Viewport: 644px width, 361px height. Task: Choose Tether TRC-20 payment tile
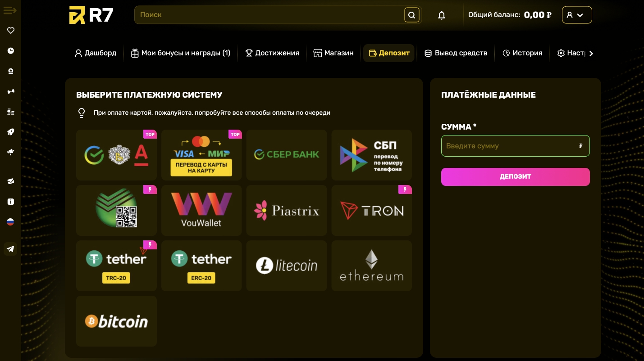pyautogui.click(x=116, y=266)
